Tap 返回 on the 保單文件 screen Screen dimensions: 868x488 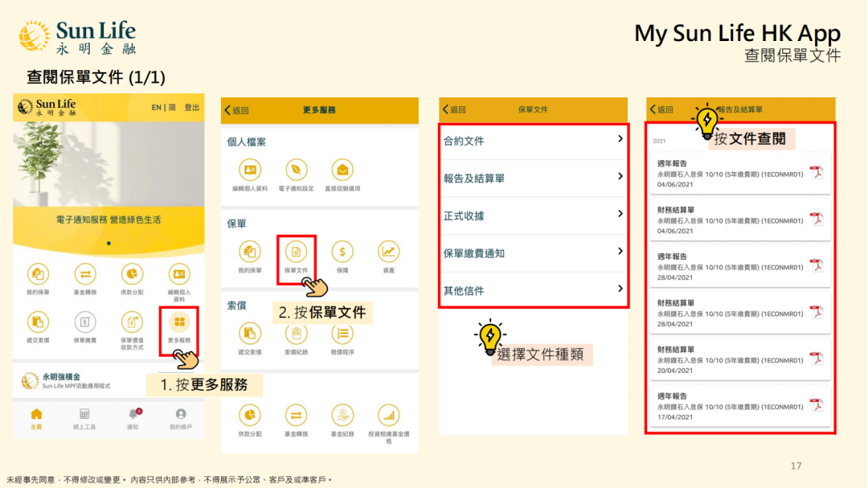pyautogui.click(x=454, y=109)
